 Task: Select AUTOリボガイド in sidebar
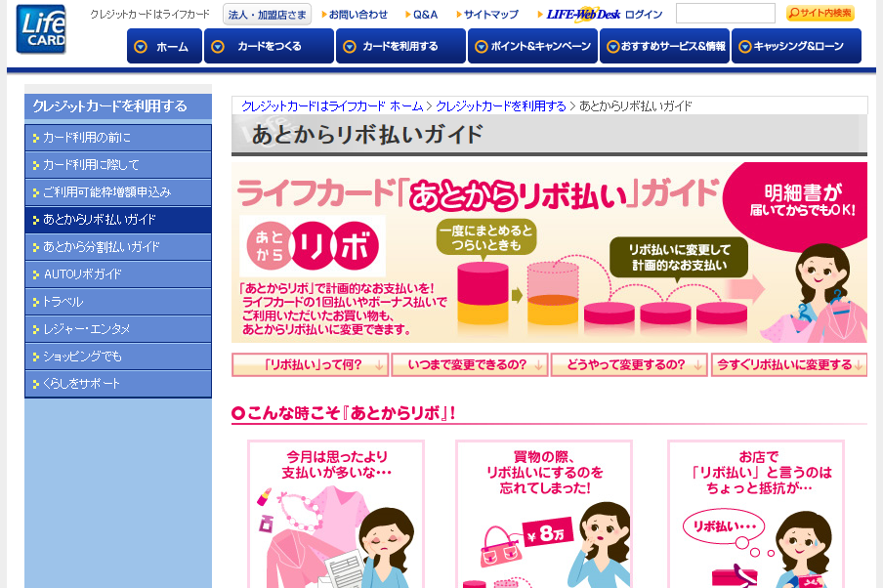[x=118, y=274]
